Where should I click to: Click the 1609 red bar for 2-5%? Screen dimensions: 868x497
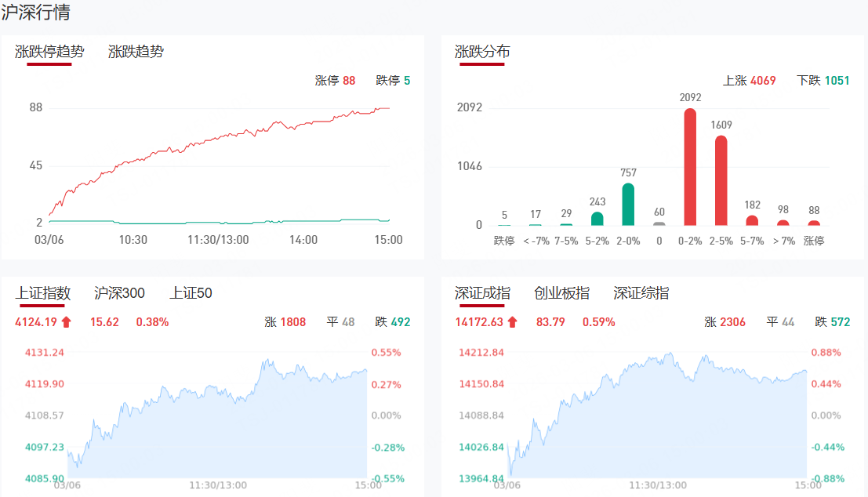(721, 180)
